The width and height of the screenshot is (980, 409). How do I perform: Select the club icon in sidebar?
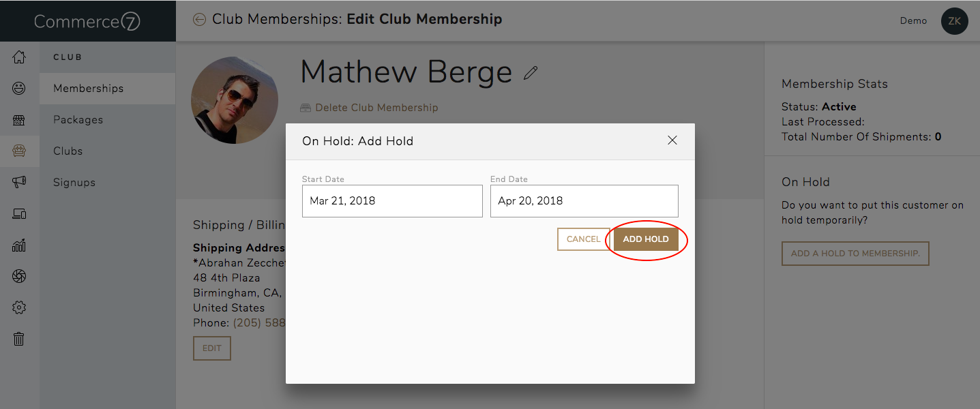tap(19, 151)
